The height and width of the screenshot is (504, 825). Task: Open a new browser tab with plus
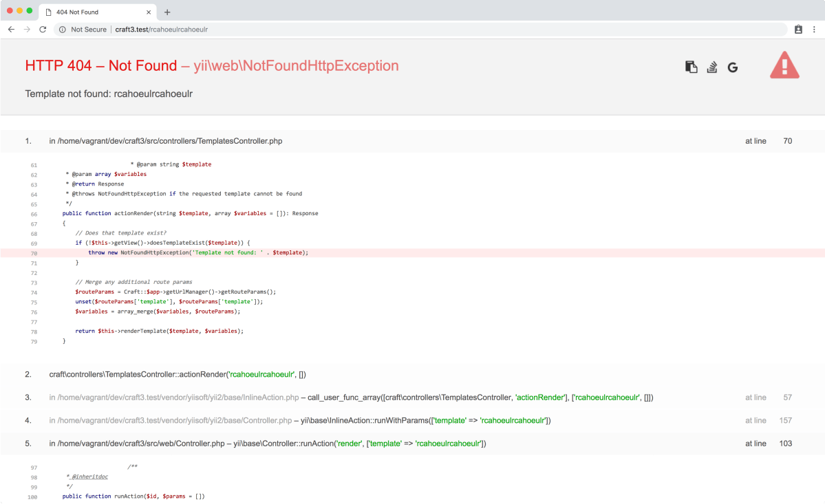pos(167,12)
